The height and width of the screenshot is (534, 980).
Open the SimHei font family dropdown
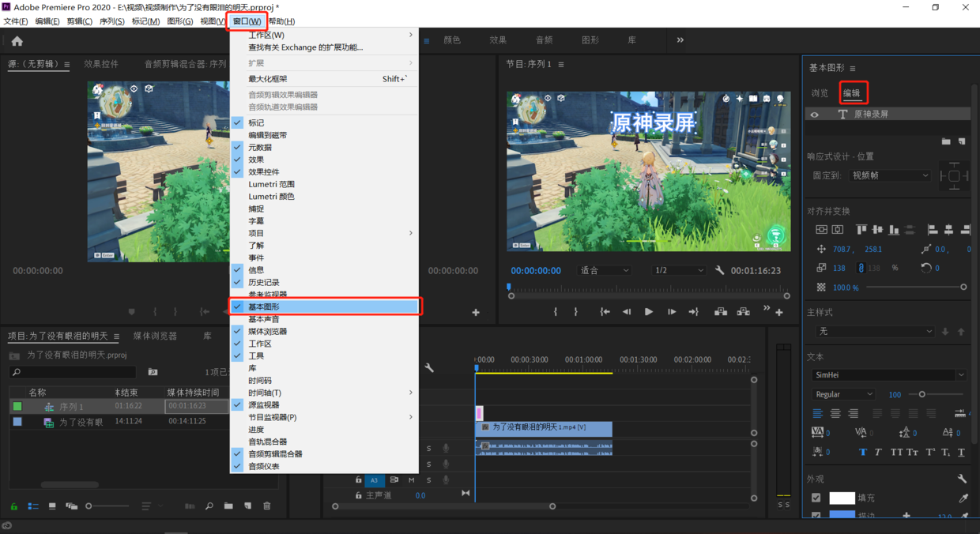888,375
